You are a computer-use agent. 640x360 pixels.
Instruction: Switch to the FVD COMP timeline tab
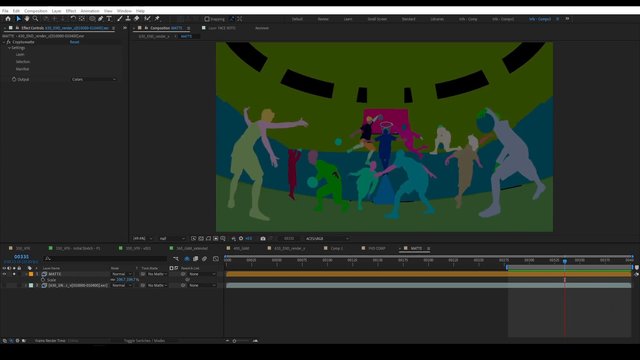377,248
